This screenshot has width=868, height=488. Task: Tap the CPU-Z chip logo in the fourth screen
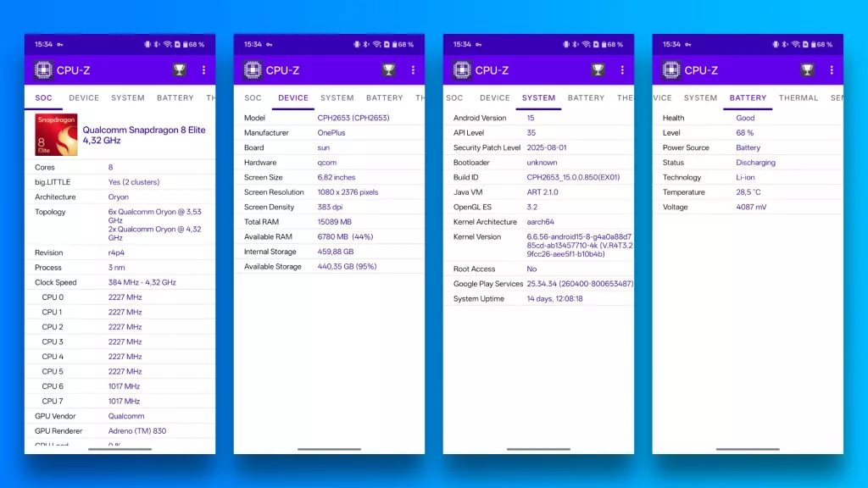tap(671, 70)
